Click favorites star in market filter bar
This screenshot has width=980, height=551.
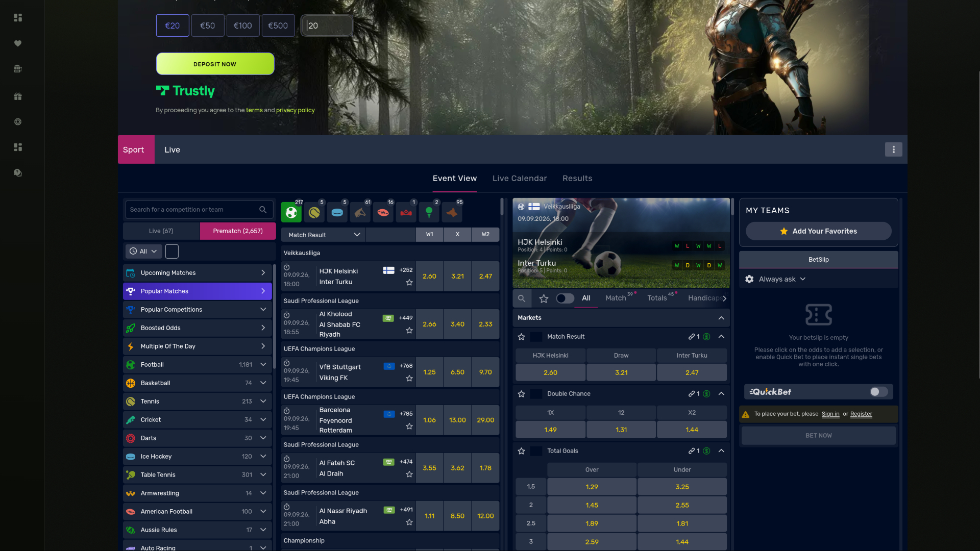[x=544, y=298]
